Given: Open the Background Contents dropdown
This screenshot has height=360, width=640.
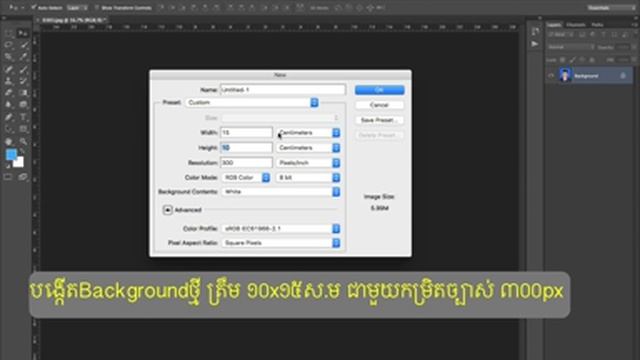Looking at the screenshot, I should coord(281,192).
